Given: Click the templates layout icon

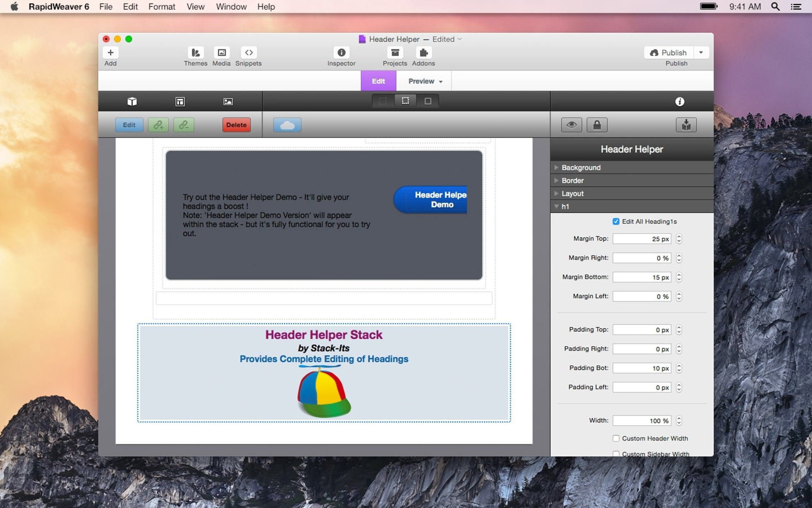Looking at the screenshot, I should 180,102.
